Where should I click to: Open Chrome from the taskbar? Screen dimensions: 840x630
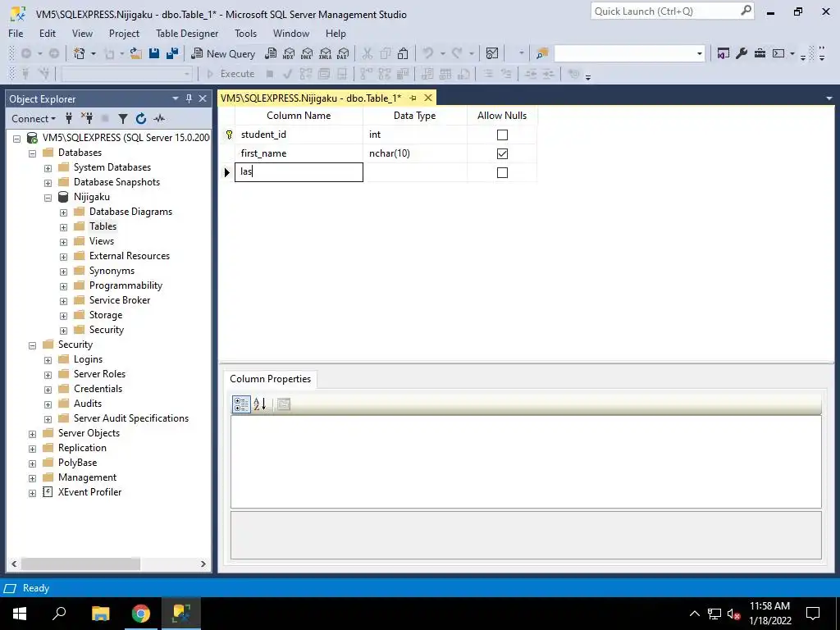tap(141, 614)
